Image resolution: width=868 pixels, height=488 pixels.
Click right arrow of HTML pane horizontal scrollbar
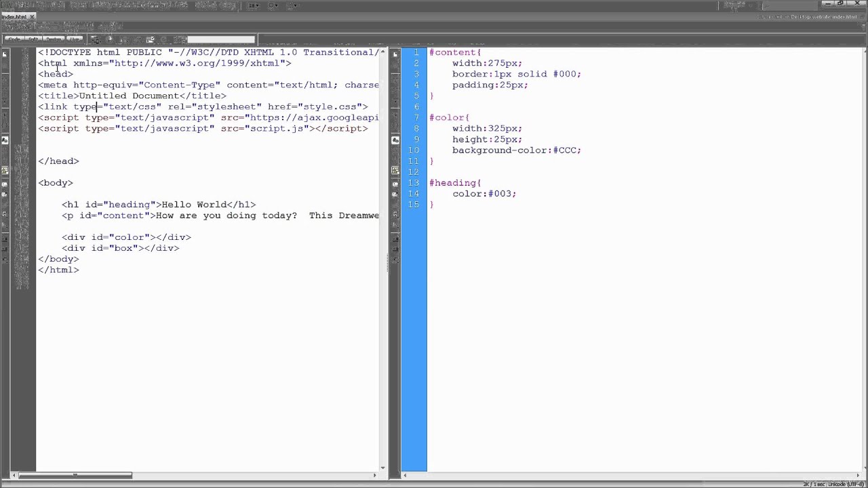[375, 475]
